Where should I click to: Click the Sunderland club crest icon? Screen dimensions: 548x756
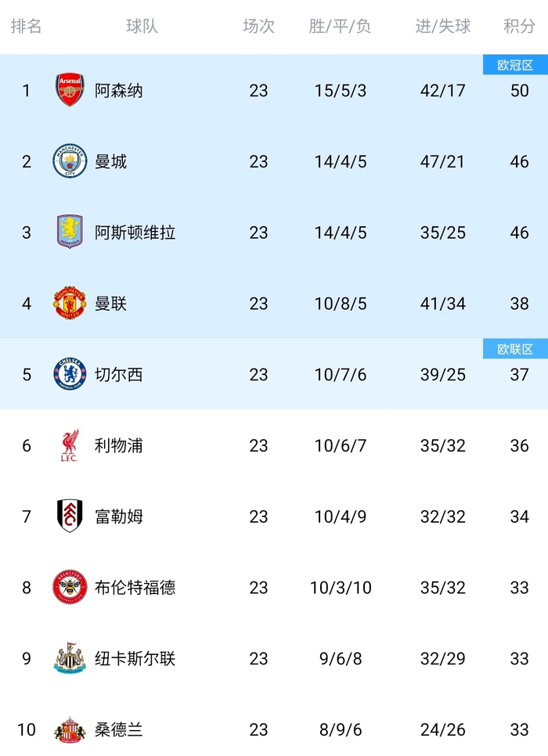point(70,730)
